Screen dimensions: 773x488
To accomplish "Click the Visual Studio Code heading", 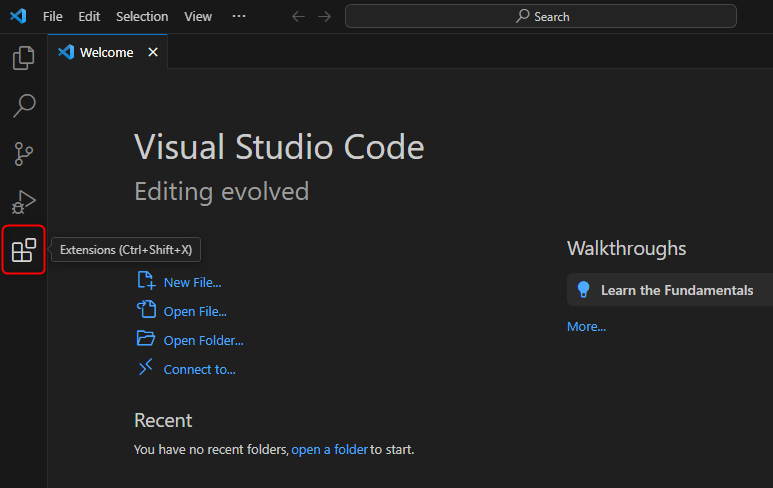I will coord(279,147).
